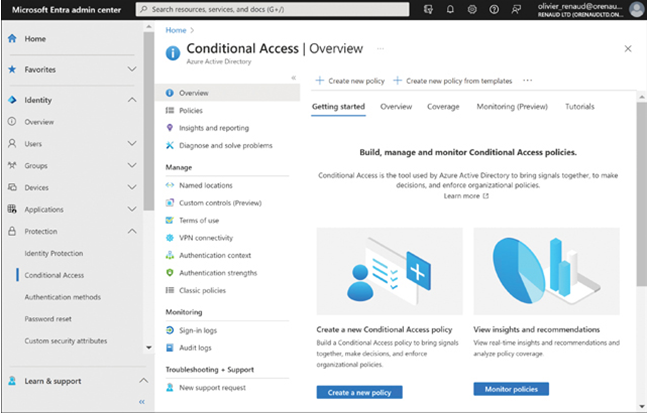Viewport: 647px width, 415px height.
Task: Click Create new policy from templates
Action: pos(453,81)
